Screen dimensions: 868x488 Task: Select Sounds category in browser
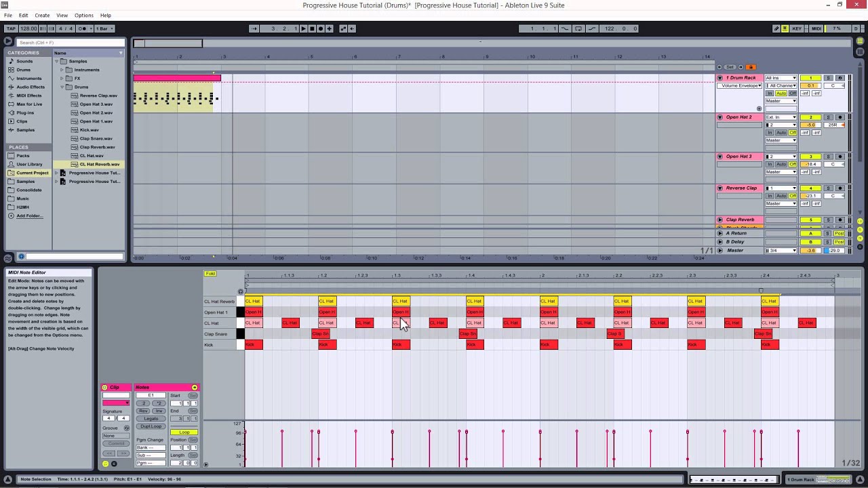click(x=24, y=61)
